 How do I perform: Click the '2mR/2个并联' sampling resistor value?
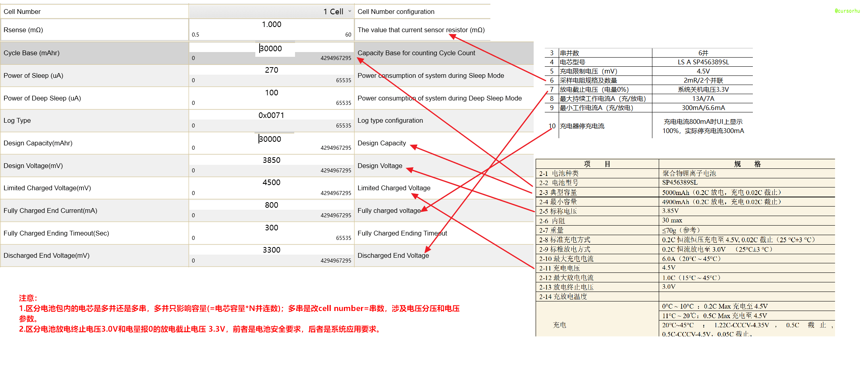click(x=703, y=81)
